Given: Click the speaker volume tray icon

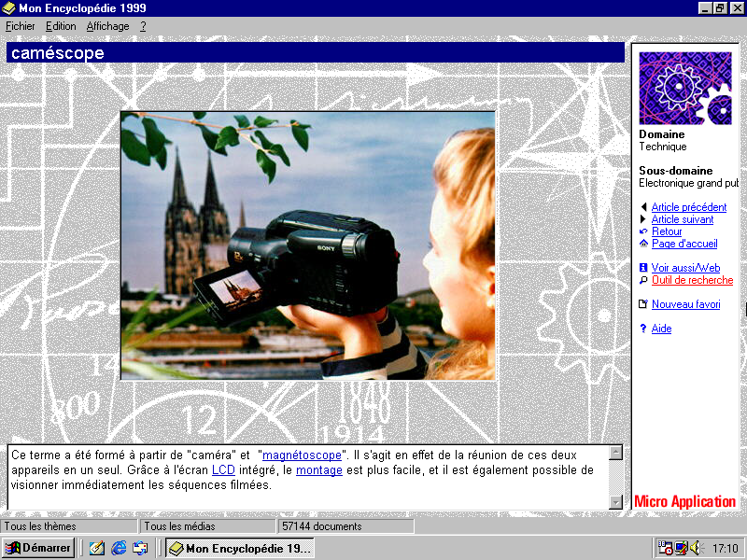Looking at the screenshot, I should 696,548.
